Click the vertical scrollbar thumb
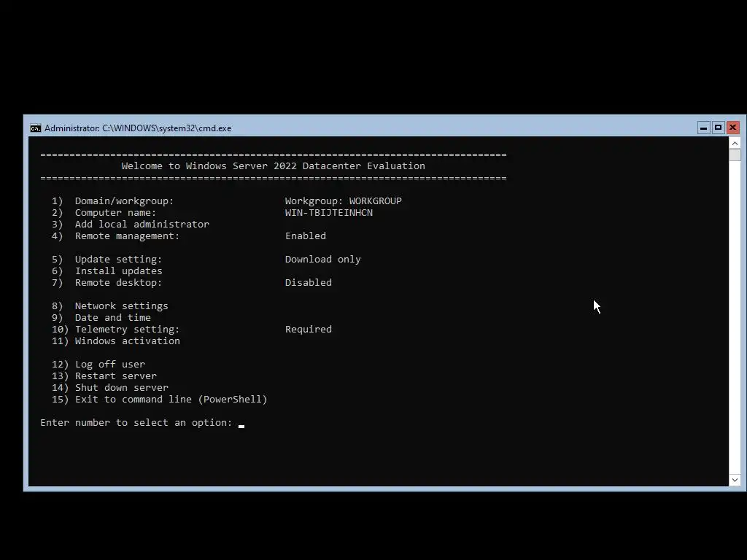 pyautogui.click(x=735, y=155)
